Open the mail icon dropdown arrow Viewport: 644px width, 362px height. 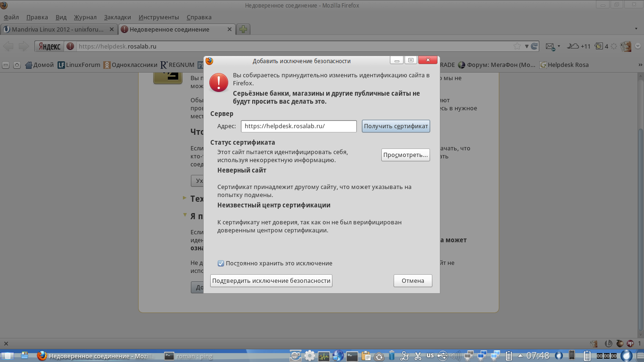point(559,46)
